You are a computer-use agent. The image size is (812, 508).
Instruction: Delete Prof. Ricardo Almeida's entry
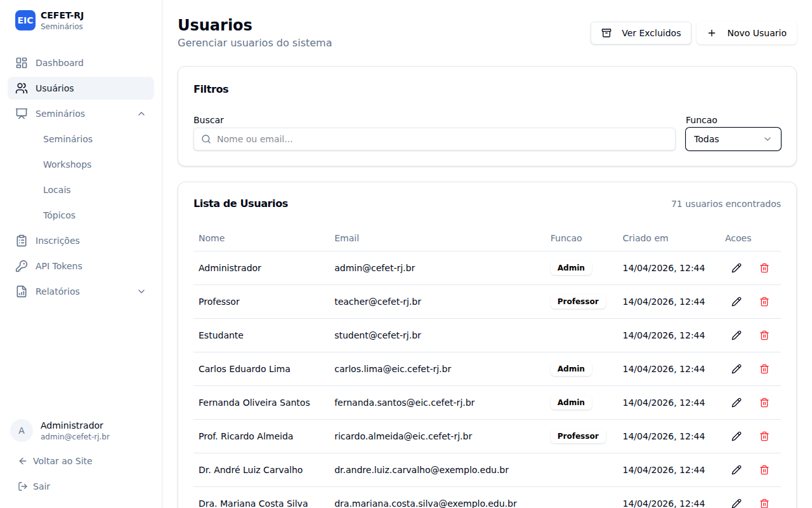click(x=764, y=436)
